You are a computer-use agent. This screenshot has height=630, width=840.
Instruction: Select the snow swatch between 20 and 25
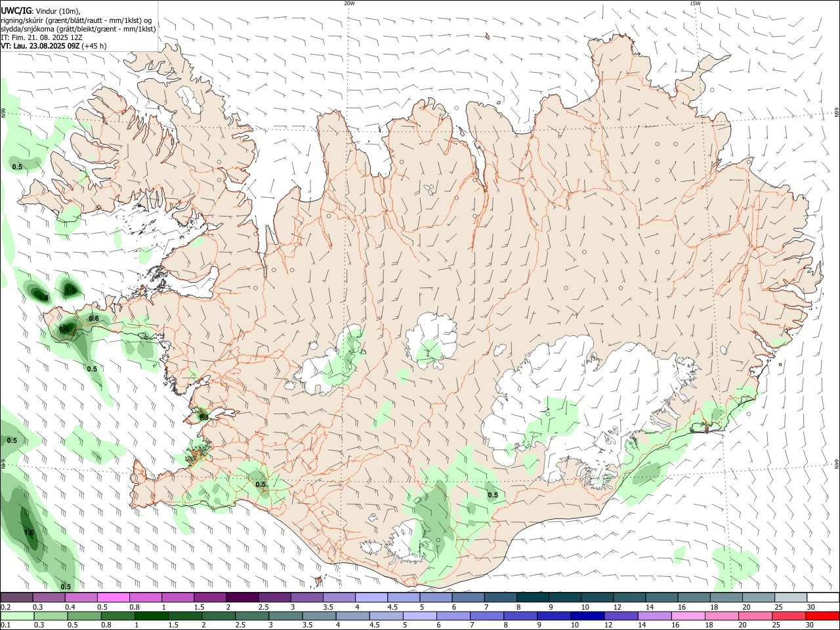coord(759,597)
